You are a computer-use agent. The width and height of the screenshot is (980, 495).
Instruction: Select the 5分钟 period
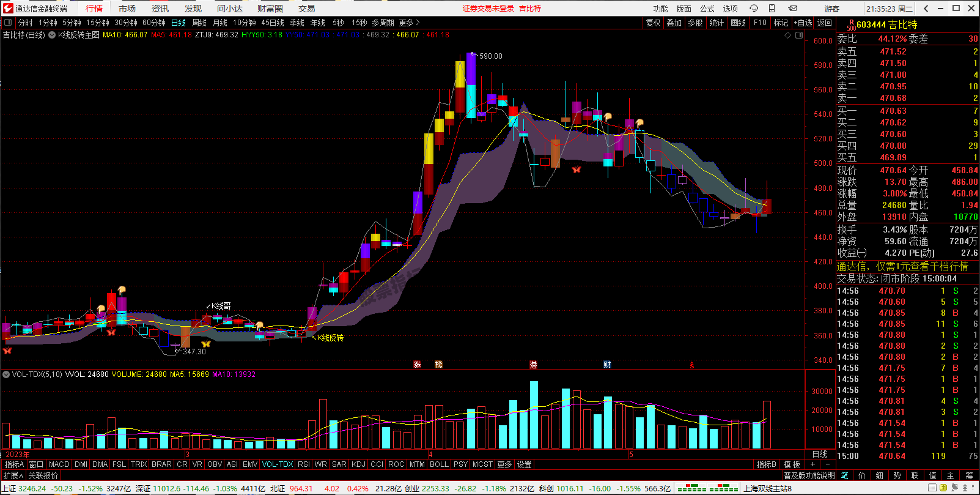pos(72,23)
